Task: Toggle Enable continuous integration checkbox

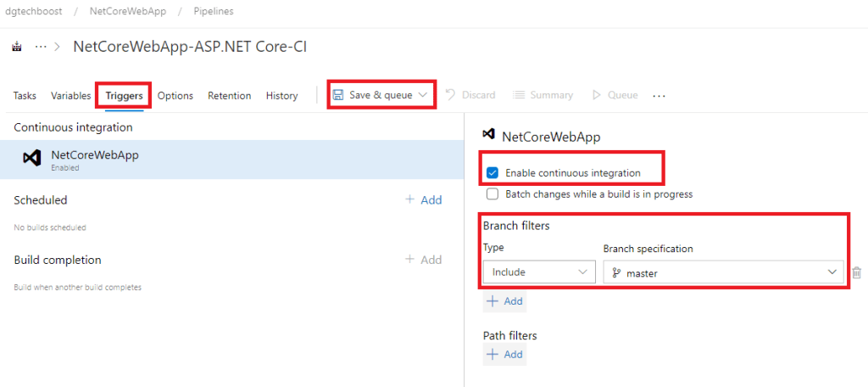Action: [492, 173]
